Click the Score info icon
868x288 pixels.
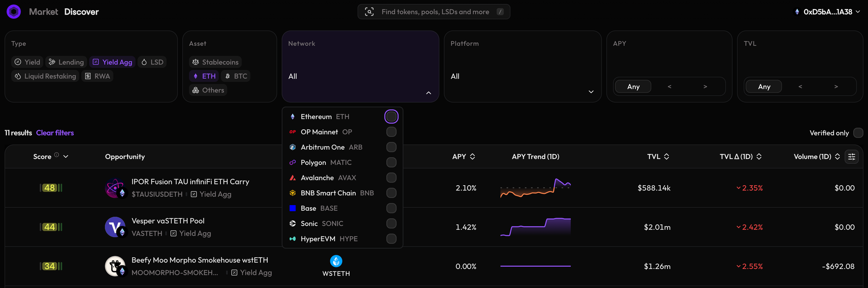coord(56,155)
